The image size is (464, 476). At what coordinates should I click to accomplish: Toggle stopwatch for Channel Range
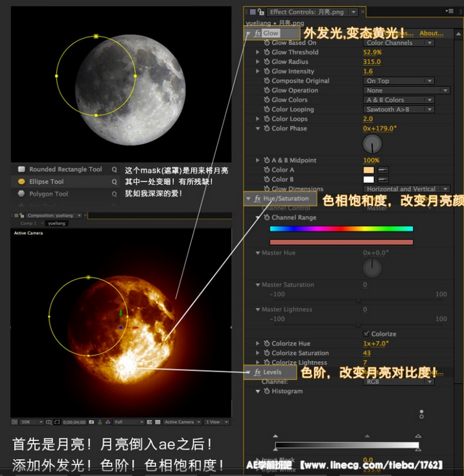click(x=267, y=217)
